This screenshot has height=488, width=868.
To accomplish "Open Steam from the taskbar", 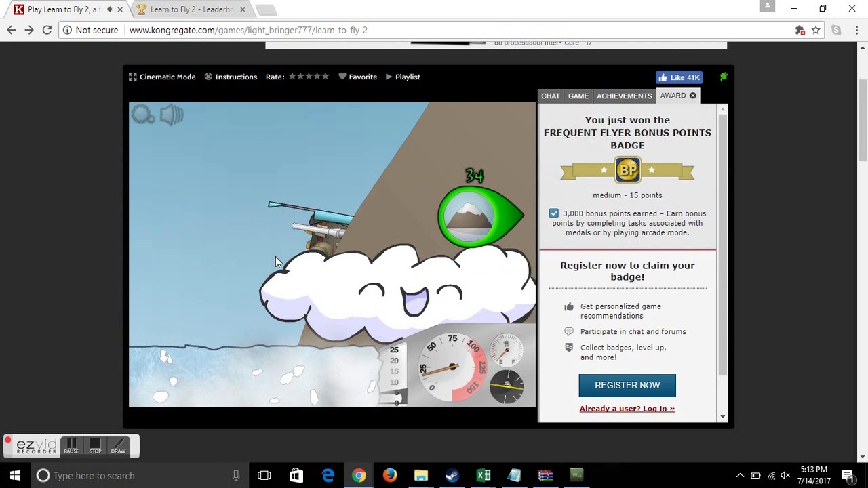I will click(452, 475).
